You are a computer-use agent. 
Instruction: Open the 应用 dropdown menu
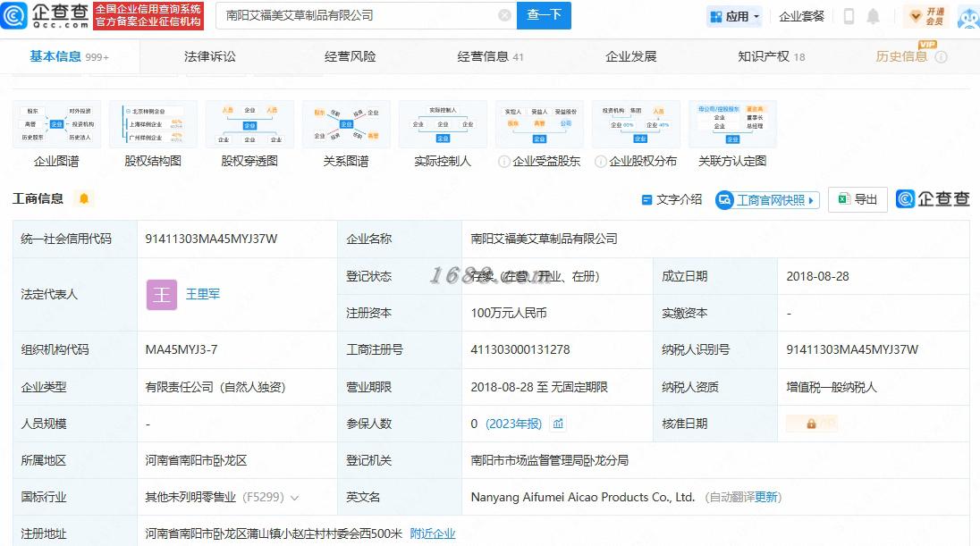735,16
